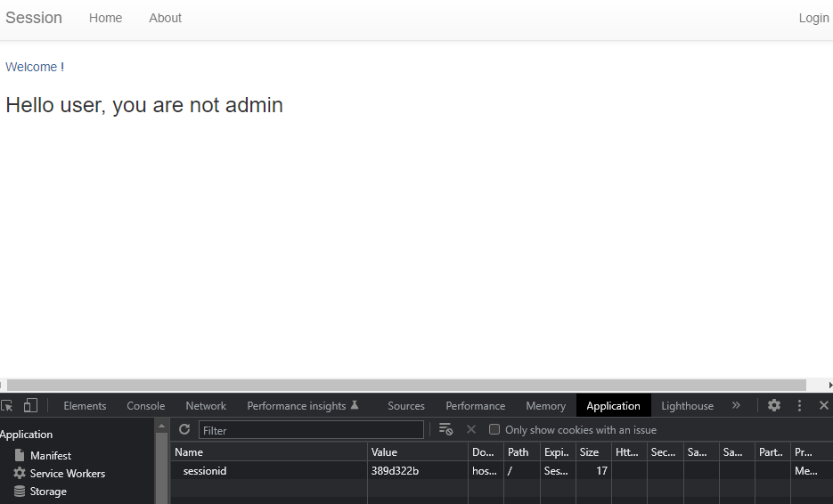The height and width of the screenshot is (504, 833).
Task: Refresh the cookies table
Action: [184, 429]
